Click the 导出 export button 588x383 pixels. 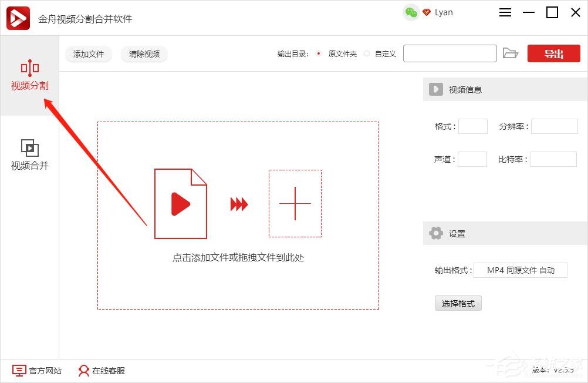point(553,53)
